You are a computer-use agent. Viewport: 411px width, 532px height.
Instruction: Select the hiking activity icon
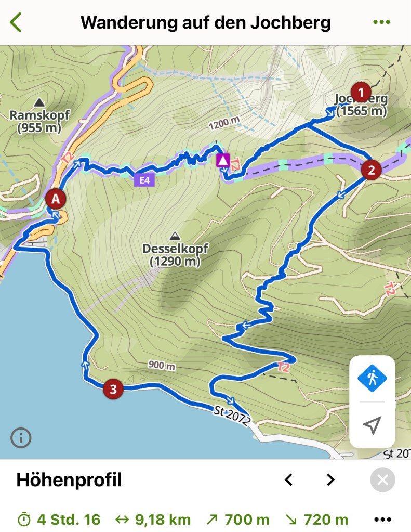click(x=372, y=378)
